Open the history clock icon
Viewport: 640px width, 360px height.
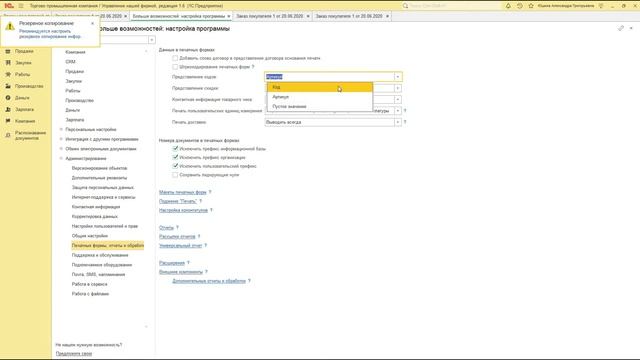(520, 6)
